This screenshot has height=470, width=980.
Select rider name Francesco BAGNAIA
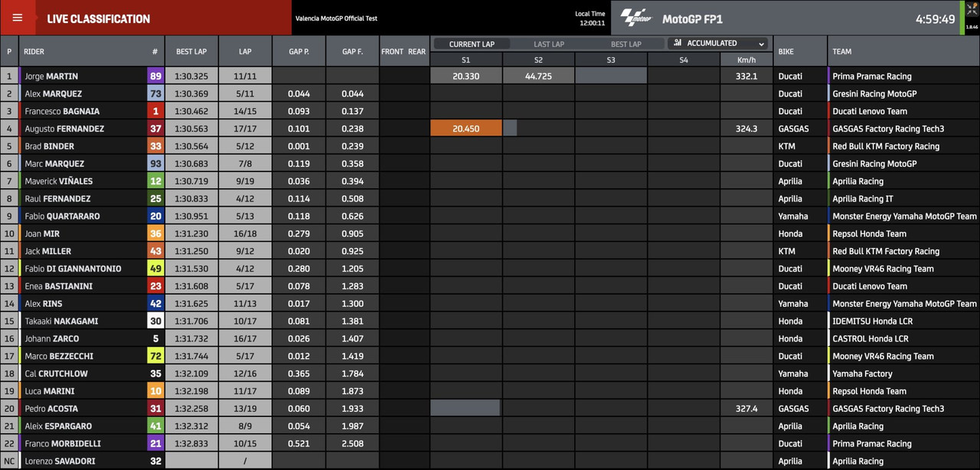pyautogui.click(x=60, y=111)
